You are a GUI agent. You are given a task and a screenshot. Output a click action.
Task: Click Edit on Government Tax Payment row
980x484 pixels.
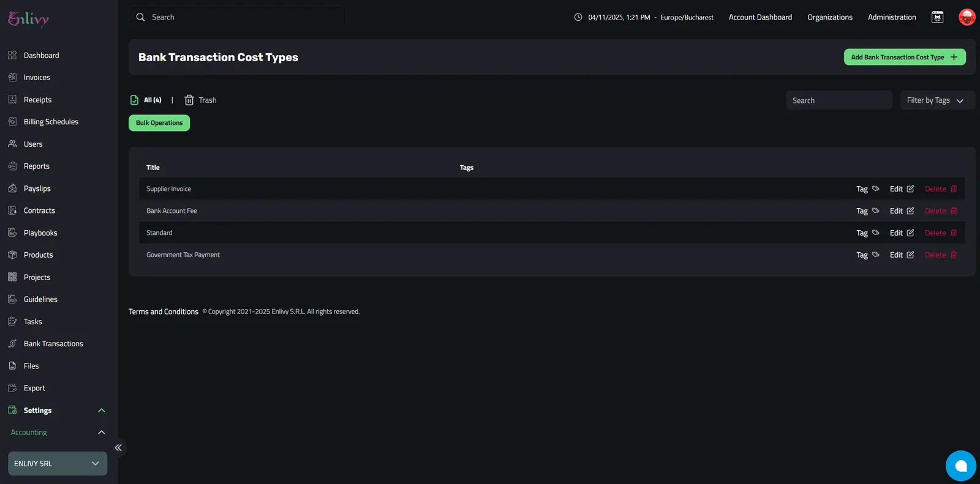[x=902, y=255]
